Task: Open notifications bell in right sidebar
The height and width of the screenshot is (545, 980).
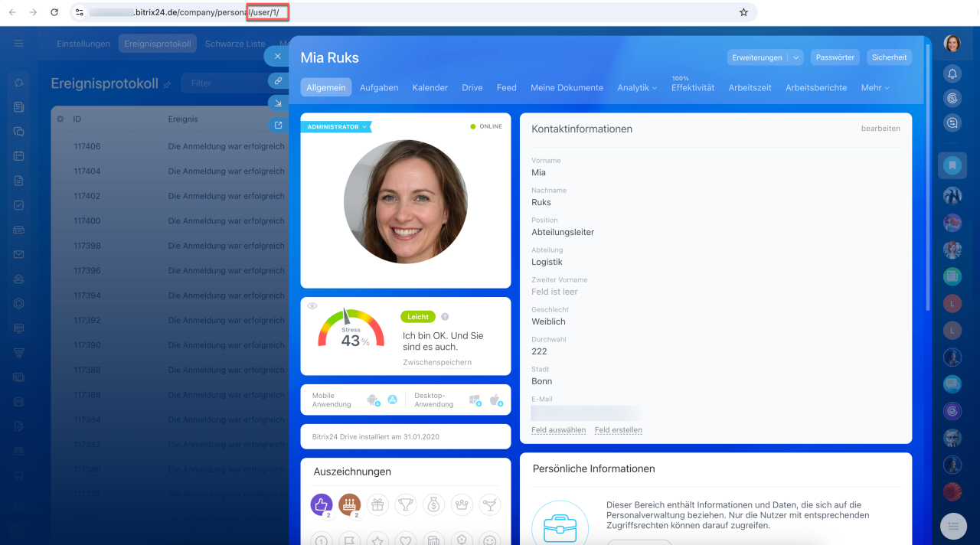Action: pyautogui.click(x=952, y=73)
